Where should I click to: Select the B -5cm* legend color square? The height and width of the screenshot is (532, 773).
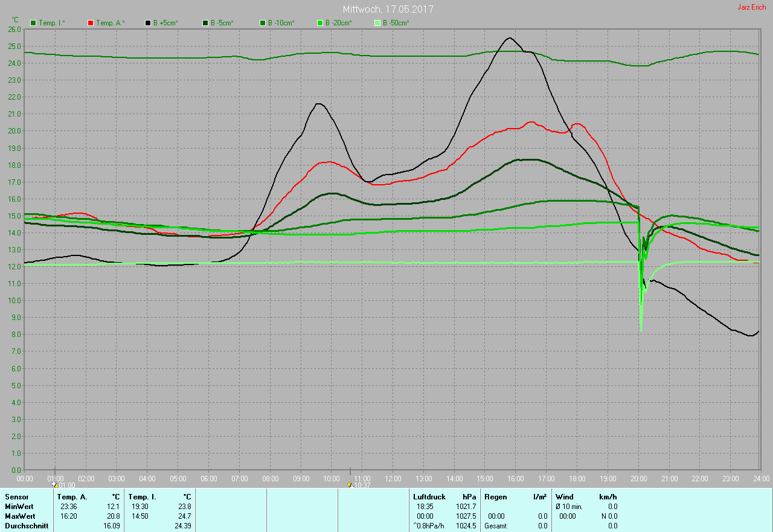205,23
